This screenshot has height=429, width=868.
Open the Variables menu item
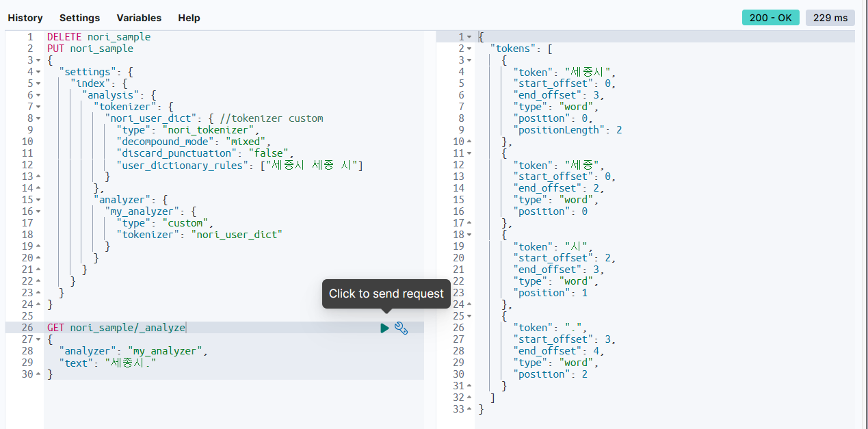[x=139, y=18]
